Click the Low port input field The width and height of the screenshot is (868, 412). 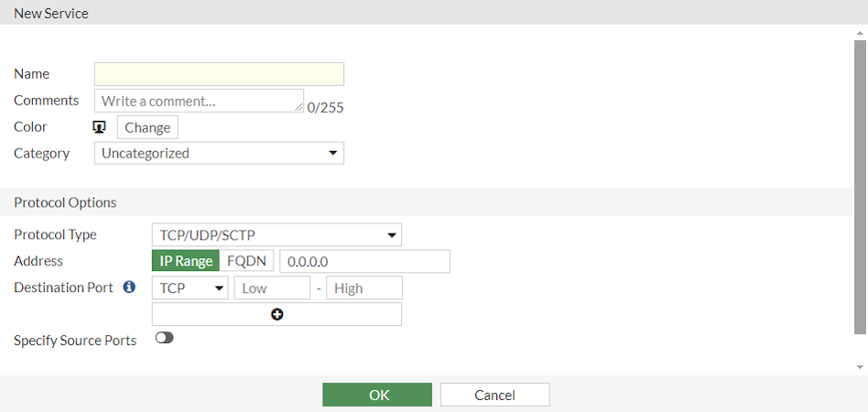272,288
